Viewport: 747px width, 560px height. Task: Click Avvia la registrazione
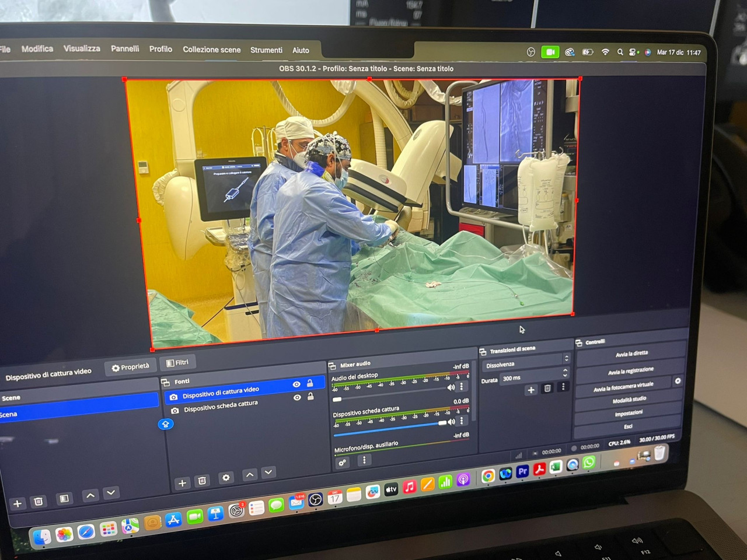(631, 370)
